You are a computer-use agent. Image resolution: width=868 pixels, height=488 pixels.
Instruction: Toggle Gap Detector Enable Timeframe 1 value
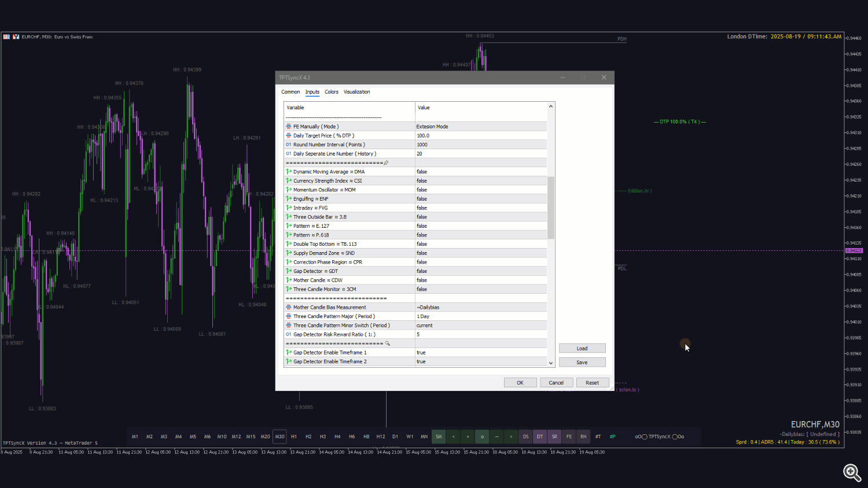(x=480, y=353)
